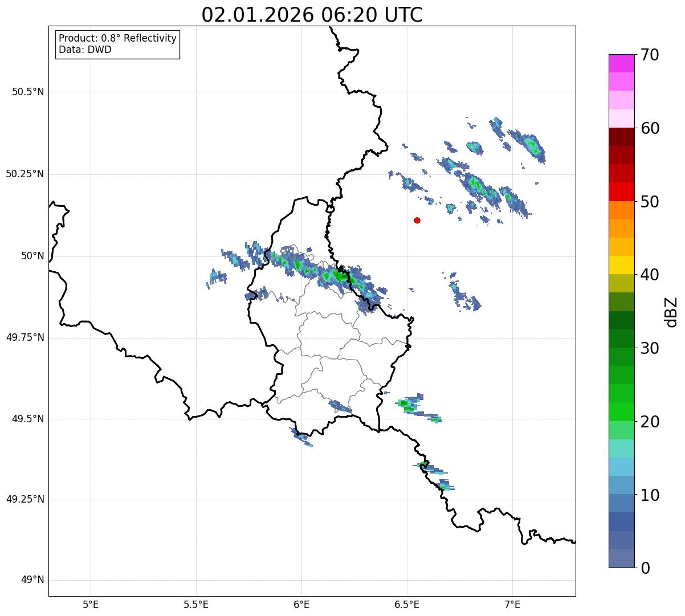Click the latitude label 50.5°N
This screenshot has width=685, height=616.
pos(28,92)
